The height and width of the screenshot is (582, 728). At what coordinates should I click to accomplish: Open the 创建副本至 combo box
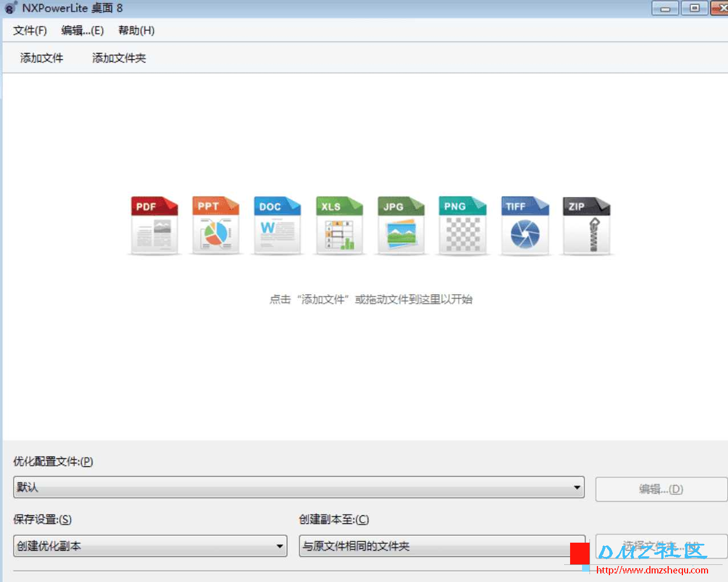442,546
